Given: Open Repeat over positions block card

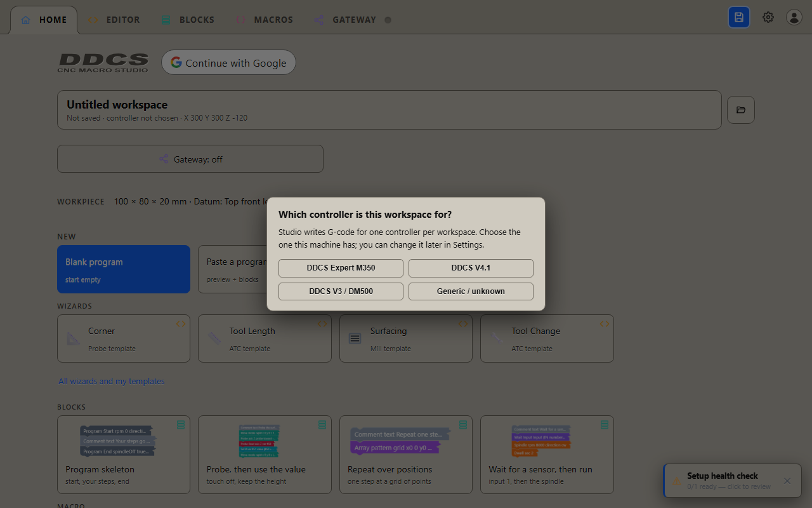Looking at the screenshot, I should (406, 455).
